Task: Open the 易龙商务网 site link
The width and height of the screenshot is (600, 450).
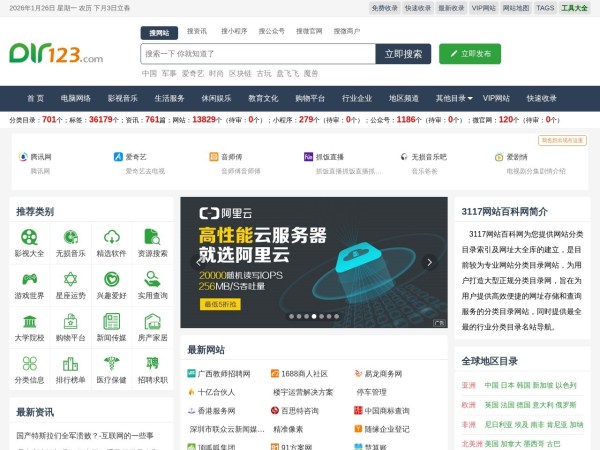Action: (383, 374)
